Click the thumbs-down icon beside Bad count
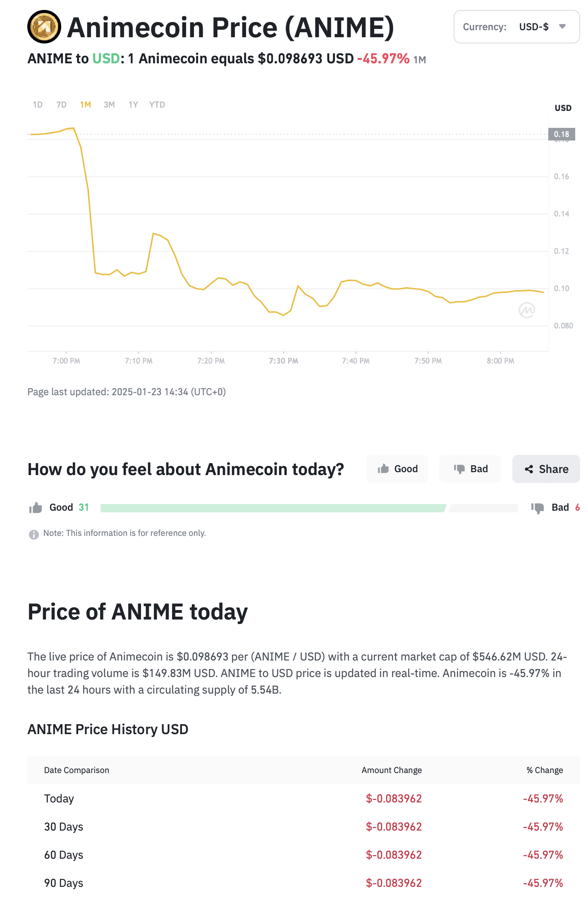The image size is (588, 903). click(x=538, y=508)
